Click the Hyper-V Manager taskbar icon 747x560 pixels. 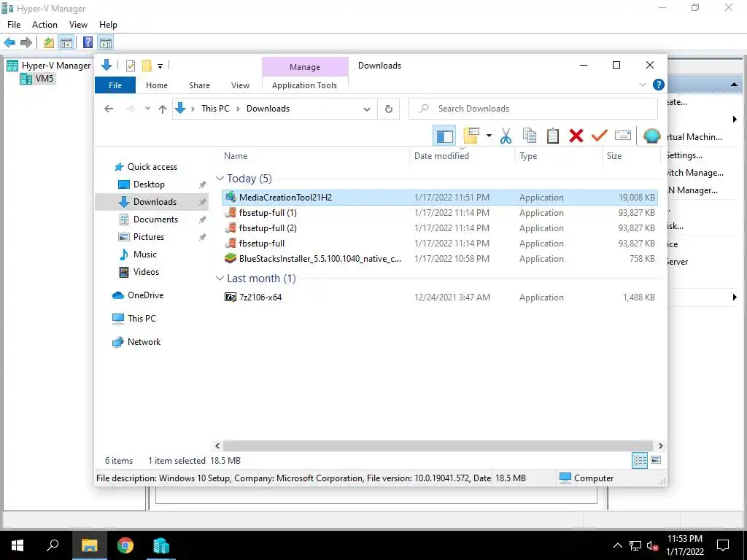(161, 545)
